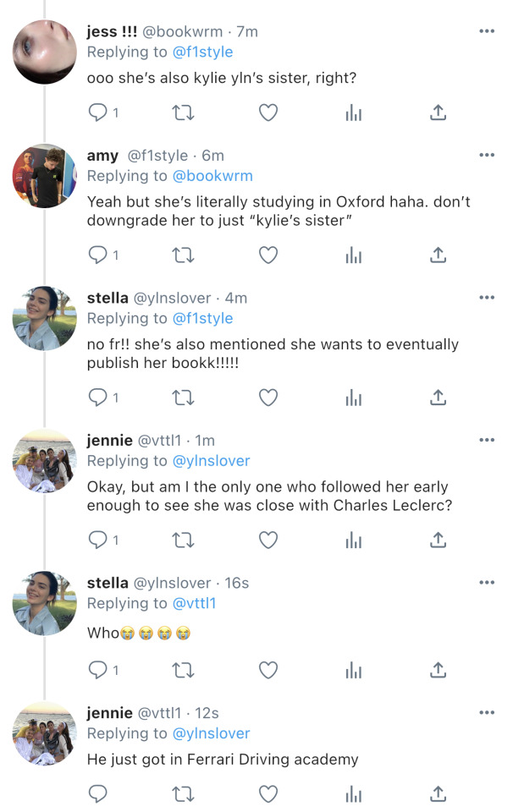Like stella's tweet about publishing her book

[x=268, y=397]
